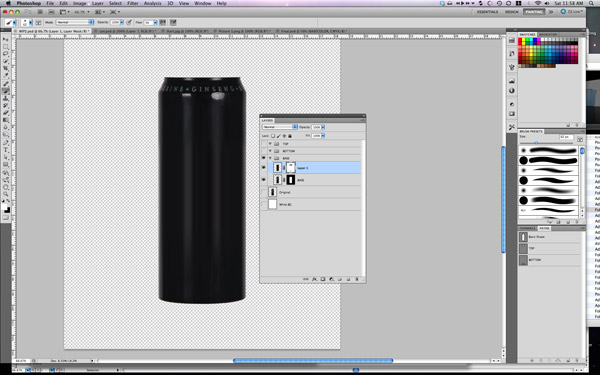This screenshot has width=600, height=375.
Task: Select the Zoom tool in toolbox
Action: (6, 194)
